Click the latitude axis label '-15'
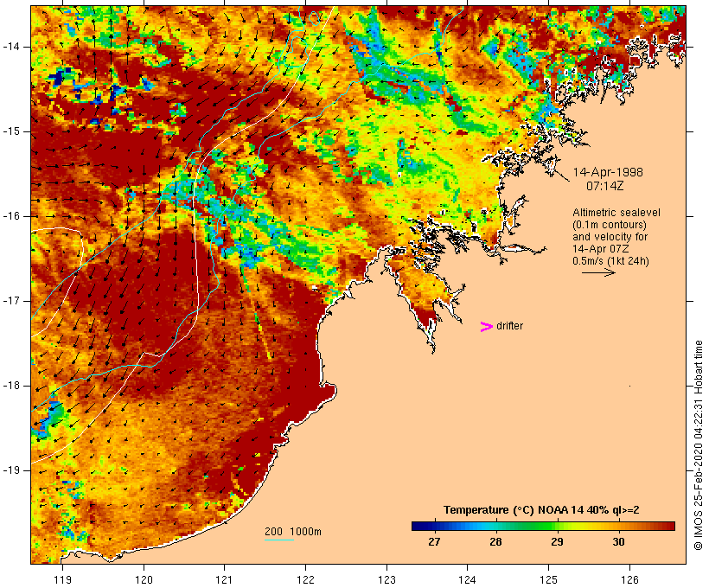This screenshot has width=709, height=588. point(11,131)
